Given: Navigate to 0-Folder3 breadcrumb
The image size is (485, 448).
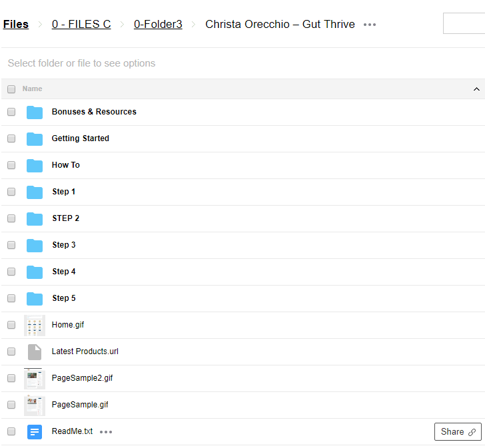Looking at the screenshot, I should [x=158, y=24].
